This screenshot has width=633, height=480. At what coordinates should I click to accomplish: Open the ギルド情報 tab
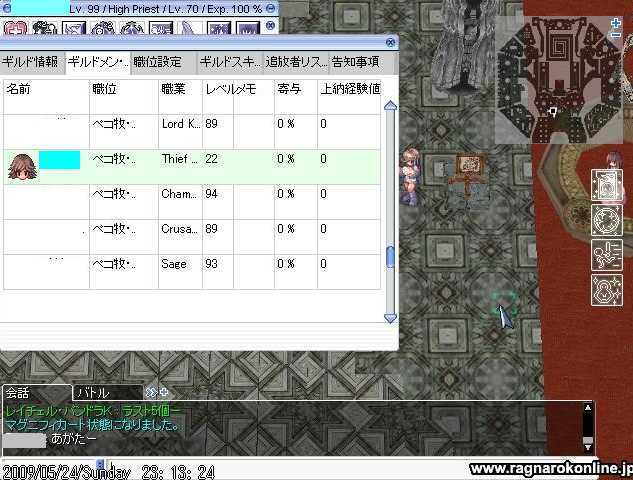[32, 63]
